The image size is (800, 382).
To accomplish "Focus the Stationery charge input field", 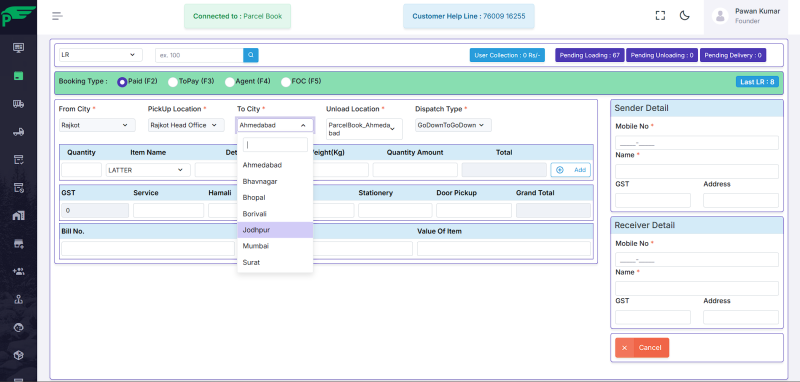I will tap(395, 211).
